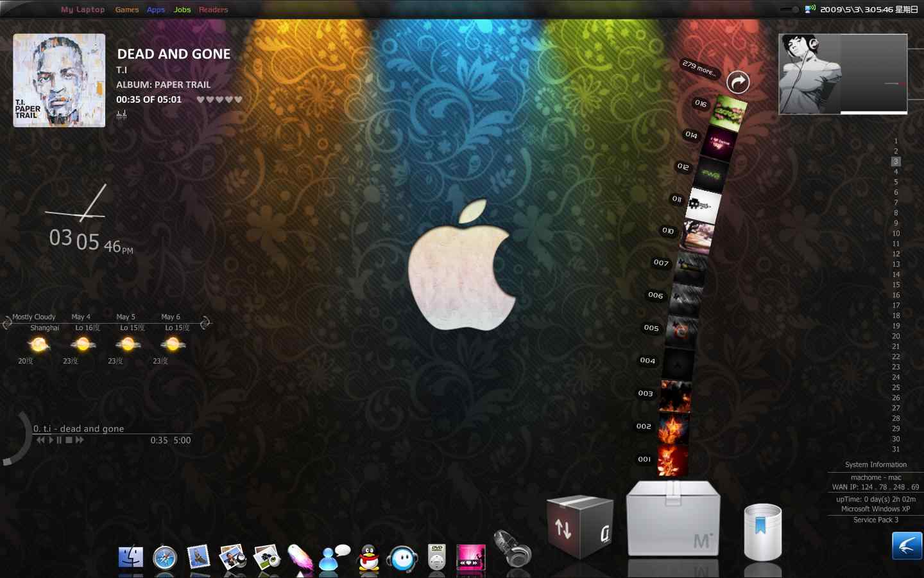
Task: Open the Games menu
Action: pyautogui.click(x=127, y=10)
